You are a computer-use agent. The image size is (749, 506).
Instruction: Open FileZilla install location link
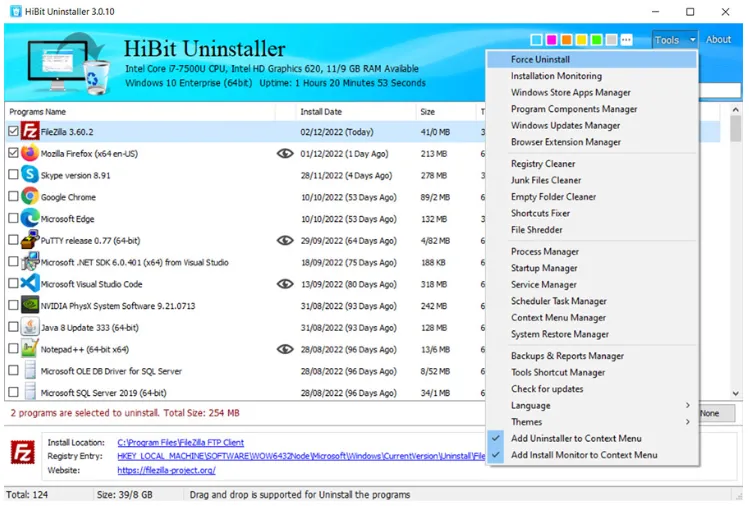coord(181,442)
